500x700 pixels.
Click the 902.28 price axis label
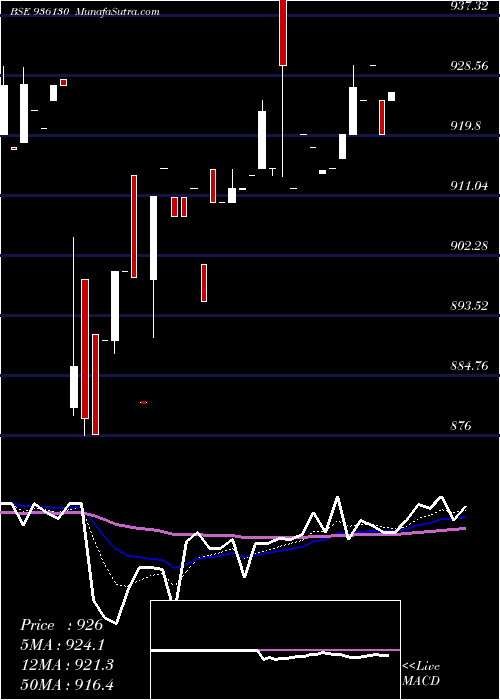click(469, 246)
